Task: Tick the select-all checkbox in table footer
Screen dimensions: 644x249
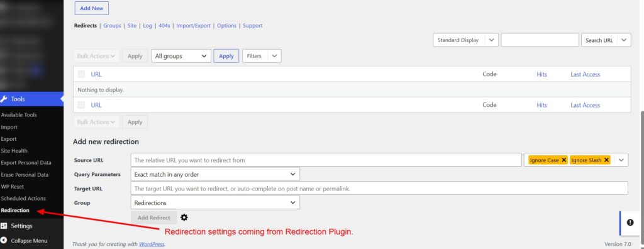Action: (x=81, y=105)
